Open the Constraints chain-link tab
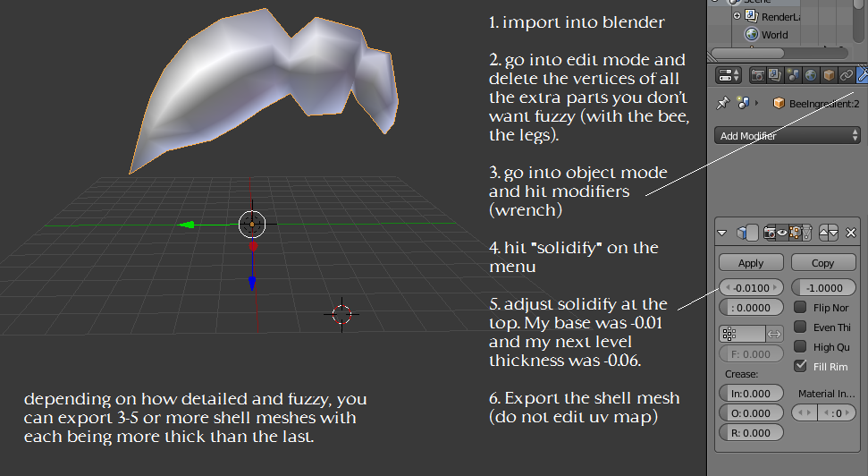Viewport: 868px width, 476px height. coord(846,75)
